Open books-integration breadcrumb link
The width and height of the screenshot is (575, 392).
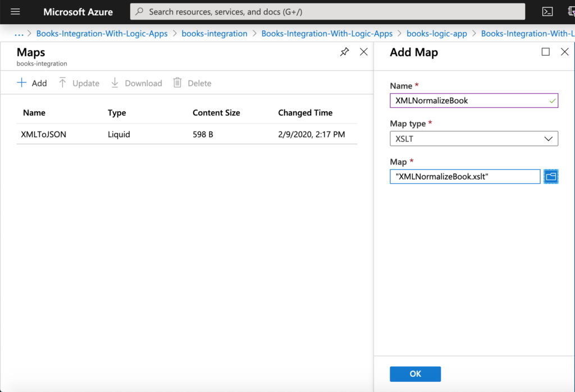pyautogui.click(x=214, y=33)
